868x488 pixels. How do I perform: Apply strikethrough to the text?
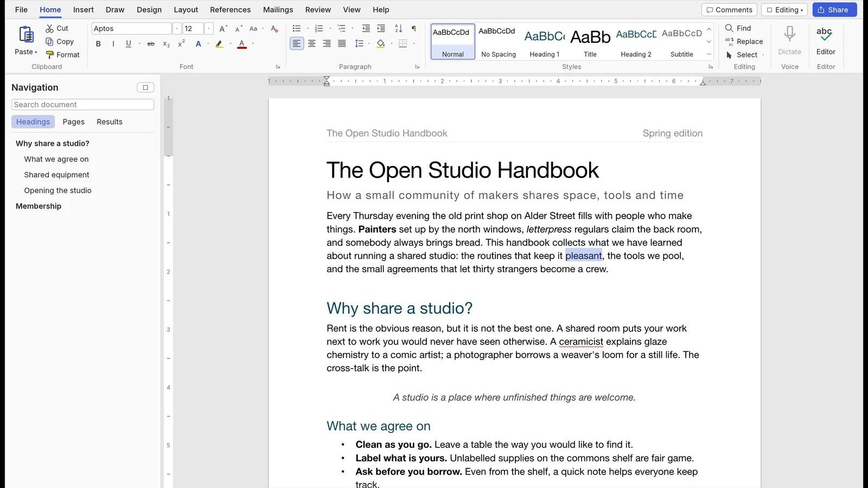pos(151,44)
